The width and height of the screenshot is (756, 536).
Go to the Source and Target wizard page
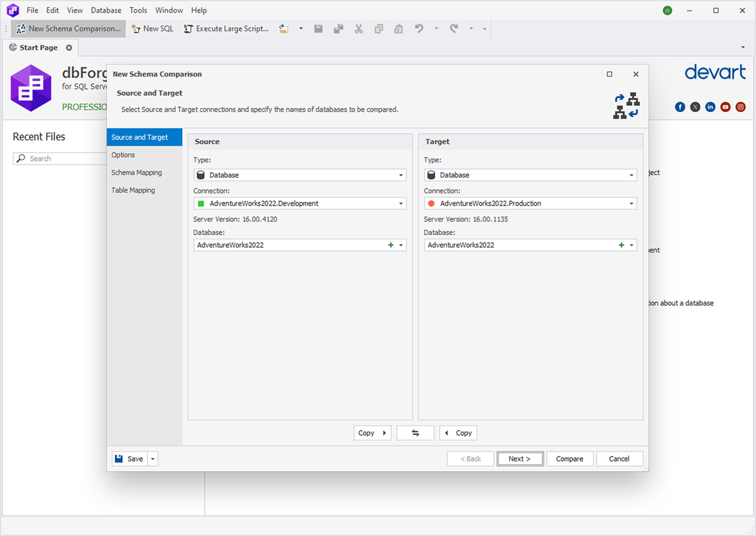pyautogui.click(x=144, y=137)
